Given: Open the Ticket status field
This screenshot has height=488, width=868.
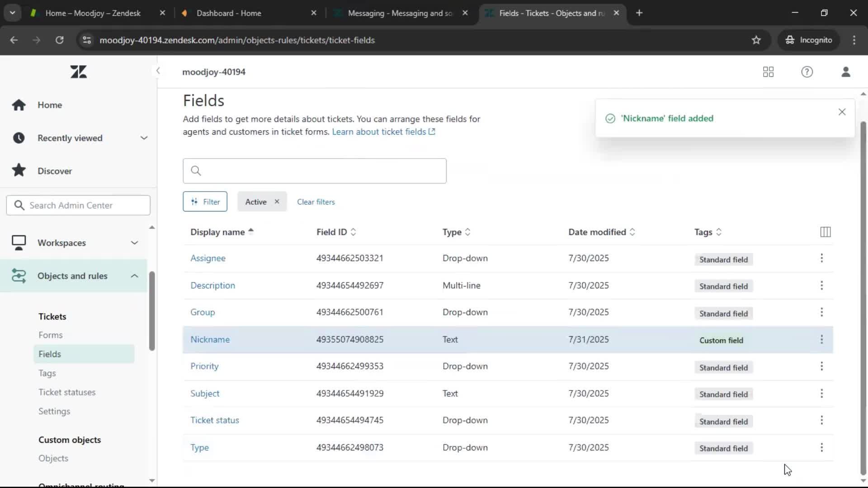Looking at the screenshot, I should point(215,420).
